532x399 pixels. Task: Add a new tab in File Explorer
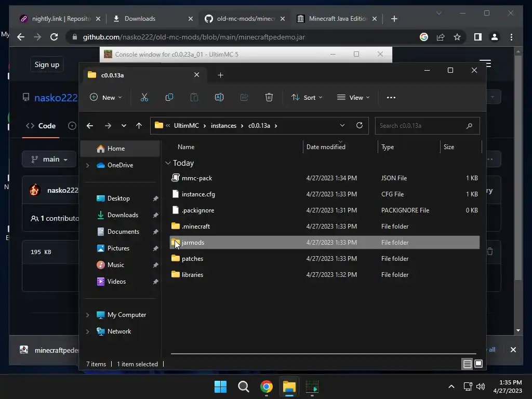coord(220,75)
